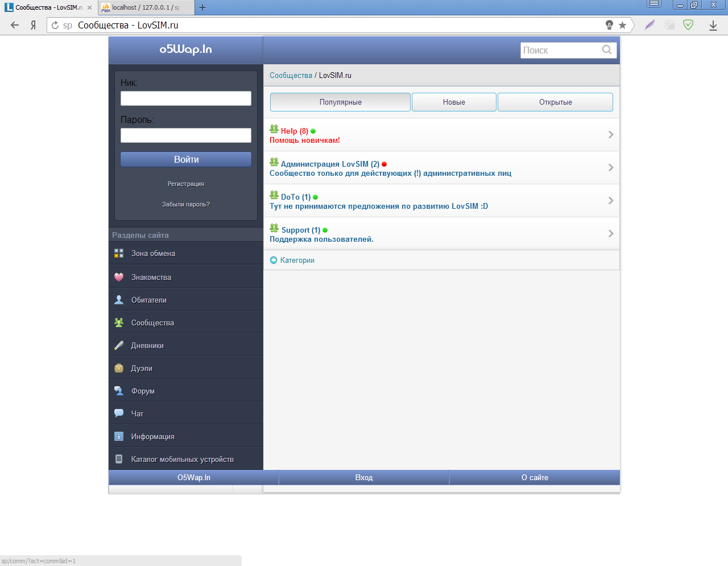
Task: Focus the Ник input field
Action: 185,98
